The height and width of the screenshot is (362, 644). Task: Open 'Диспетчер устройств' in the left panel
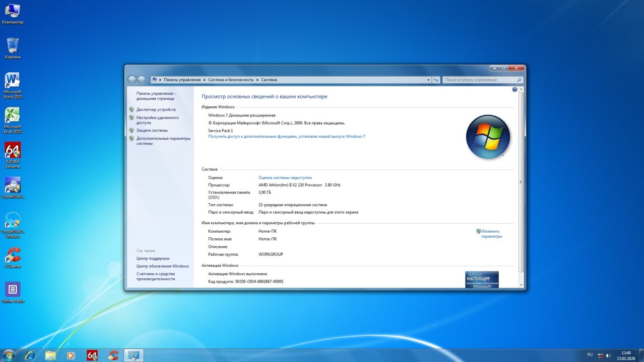coord(156,110)
